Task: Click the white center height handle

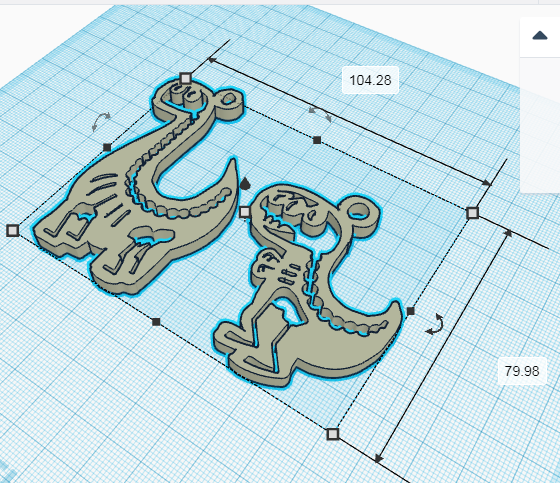Action: (x=245, y=212)
